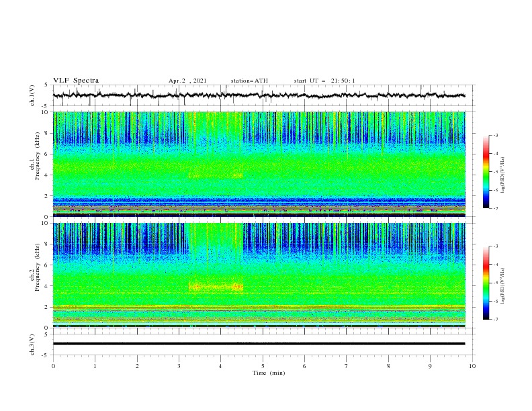Click the log(PSD) label beside ch.1 color bar
Viewport: 532px width, 411px height.
503,175
